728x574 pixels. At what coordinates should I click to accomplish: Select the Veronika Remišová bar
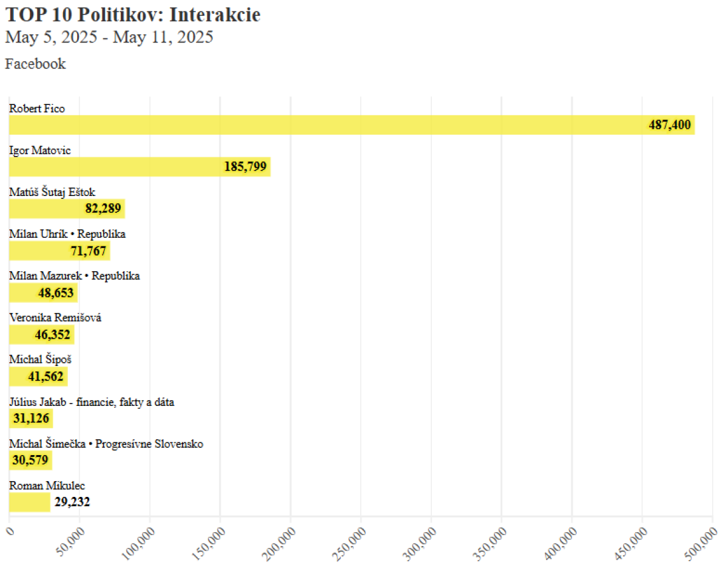tap(41, 334)
